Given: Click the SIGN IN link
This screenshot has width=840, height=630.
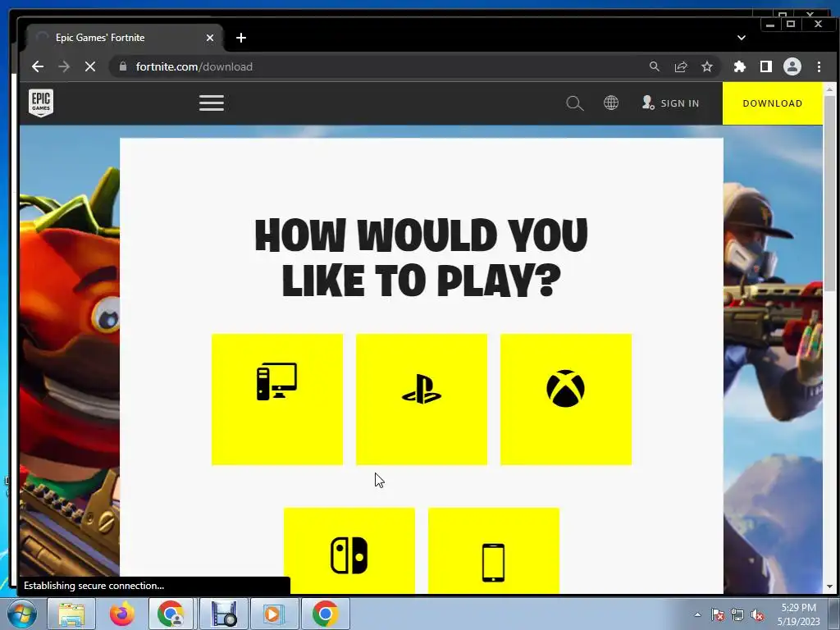Looking at the screenshot, I should click(671, 103).
